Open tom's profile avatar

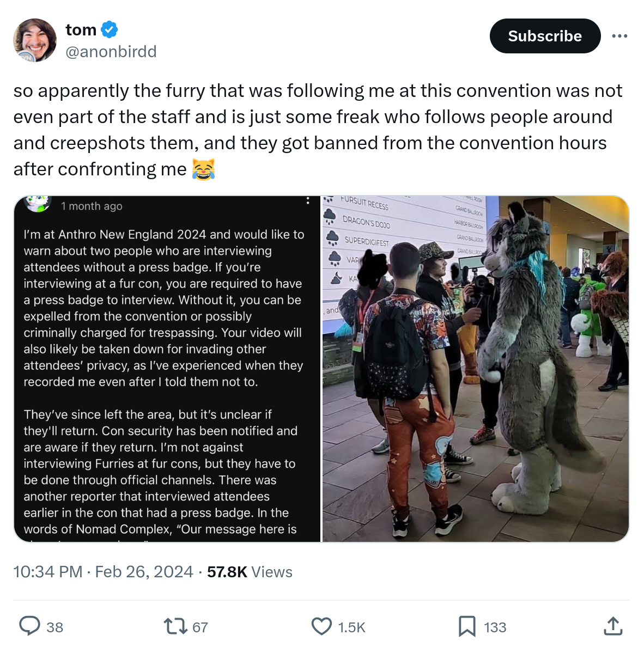(35, 40)
